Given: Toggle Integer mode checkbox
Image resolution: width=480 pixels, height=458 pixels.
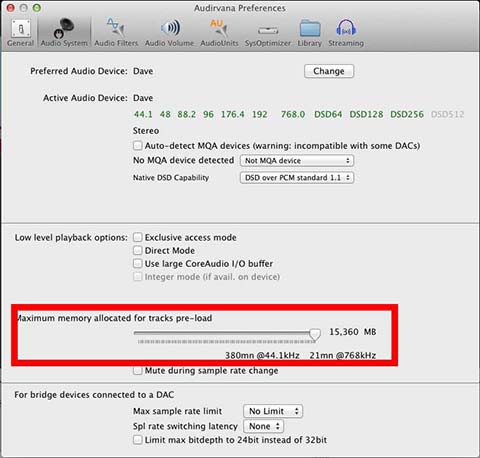Looking at the screenshot, I should click(x=138, y=277).
